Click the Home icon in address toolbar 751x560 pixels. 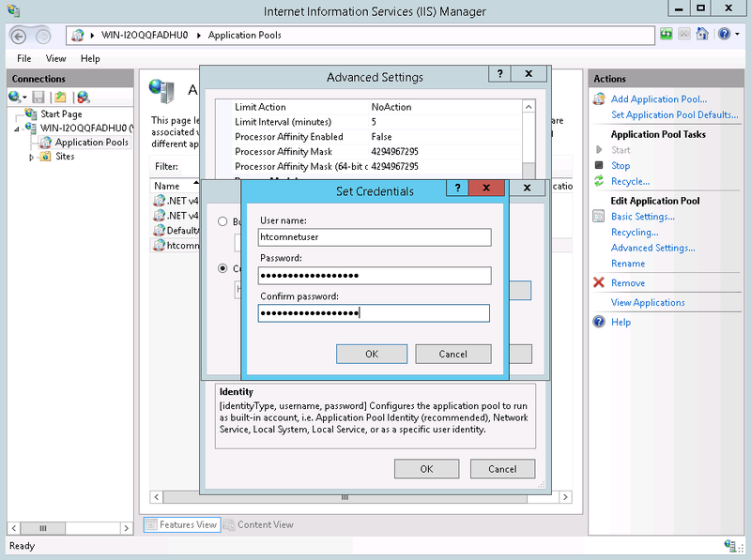coord(701,34)
